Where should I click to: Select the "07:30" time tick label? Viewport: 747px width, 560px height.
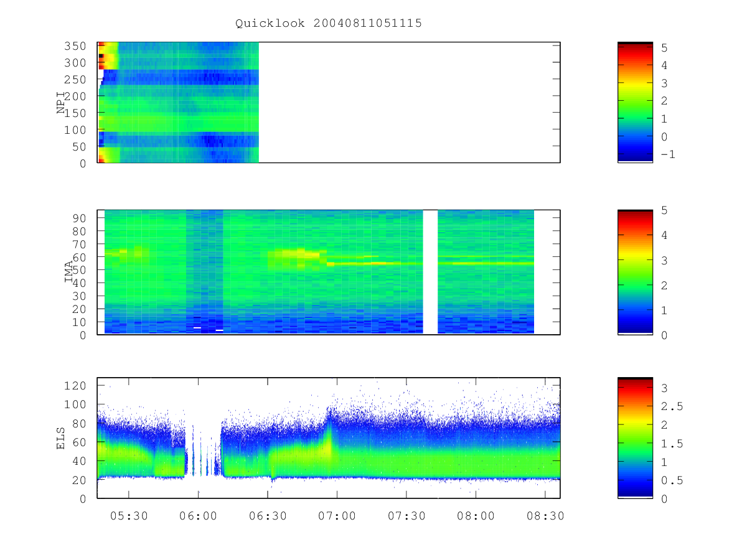[x=406, y=516]
